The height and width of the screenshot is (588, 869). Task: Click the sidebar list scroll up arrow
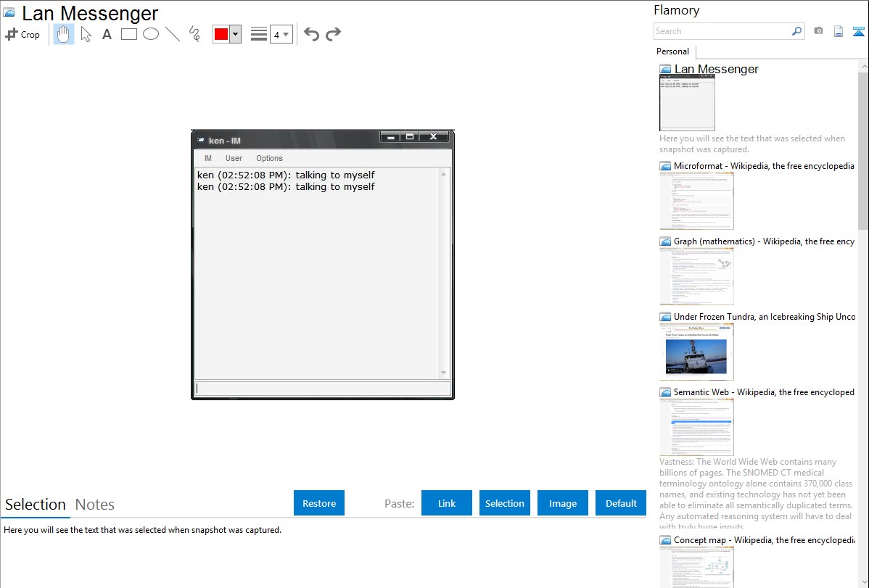[x=864, y=67]
